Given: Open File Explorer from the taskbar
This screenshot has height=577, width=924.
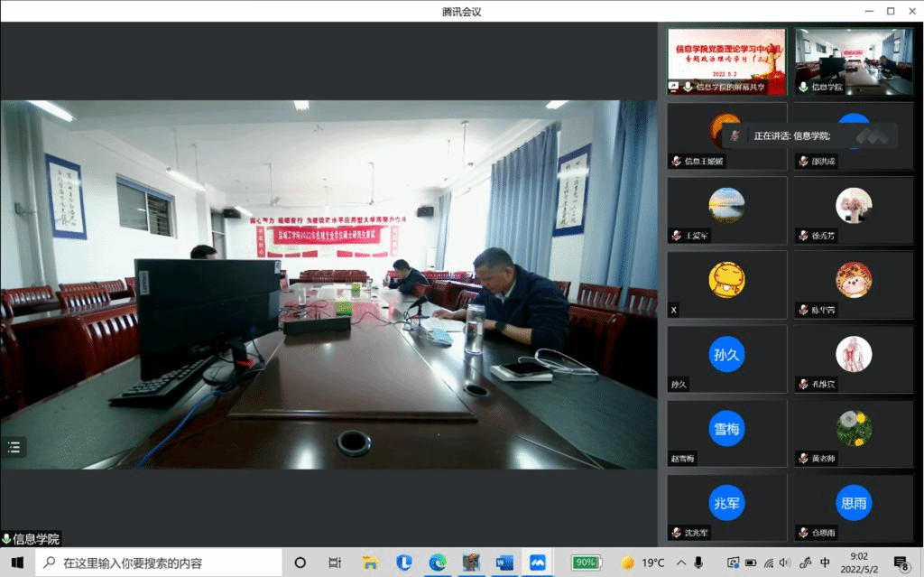Looking at the screenshot, I should click(x=370, y=563).
